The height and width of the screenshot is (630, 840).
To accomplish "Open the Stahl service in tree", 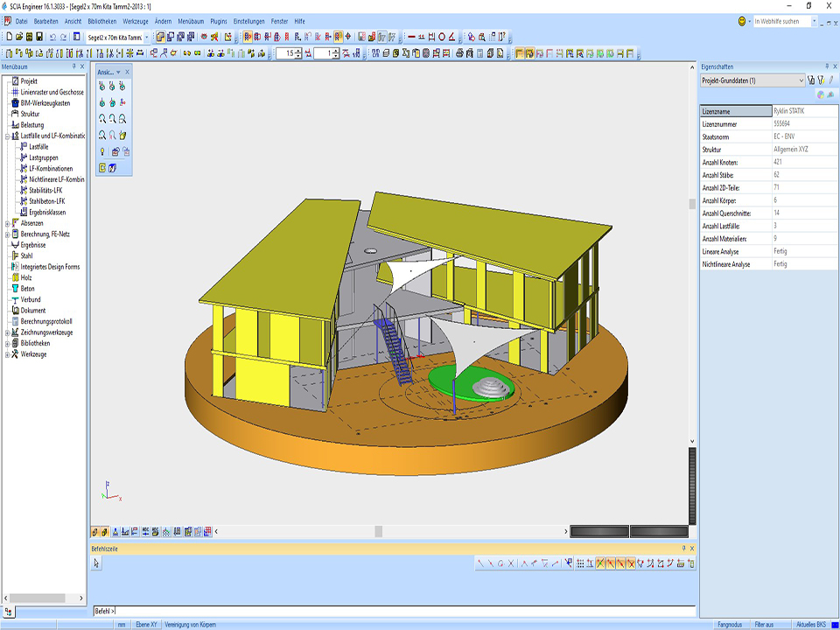I will (27, 255).
